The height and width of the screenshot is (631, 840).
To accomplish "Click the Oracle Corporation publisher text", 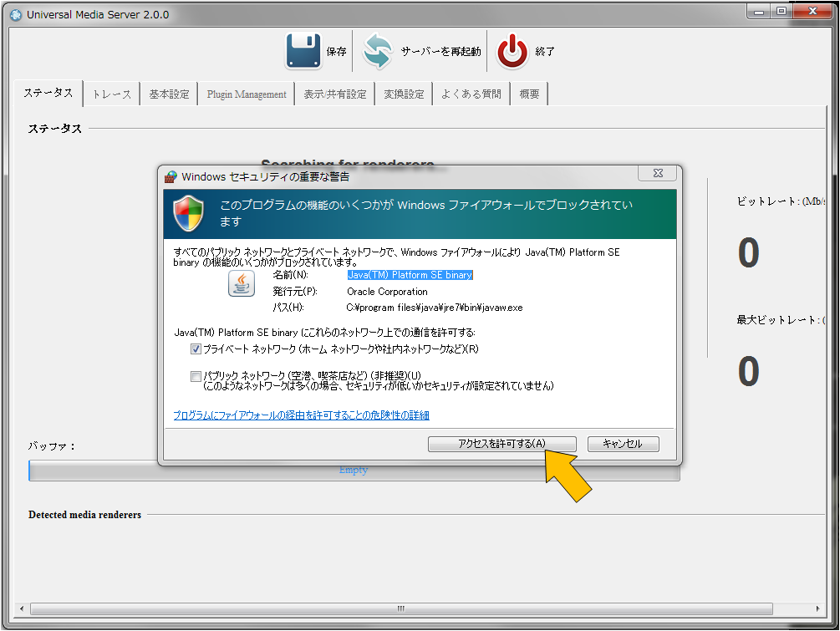I will point(387,292).
